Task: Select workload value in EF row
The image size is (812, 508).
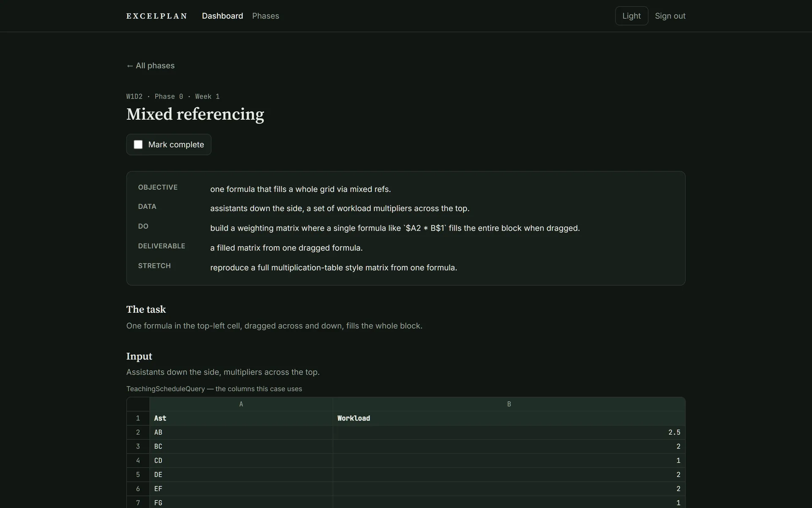Action: [x=509, y=489]
